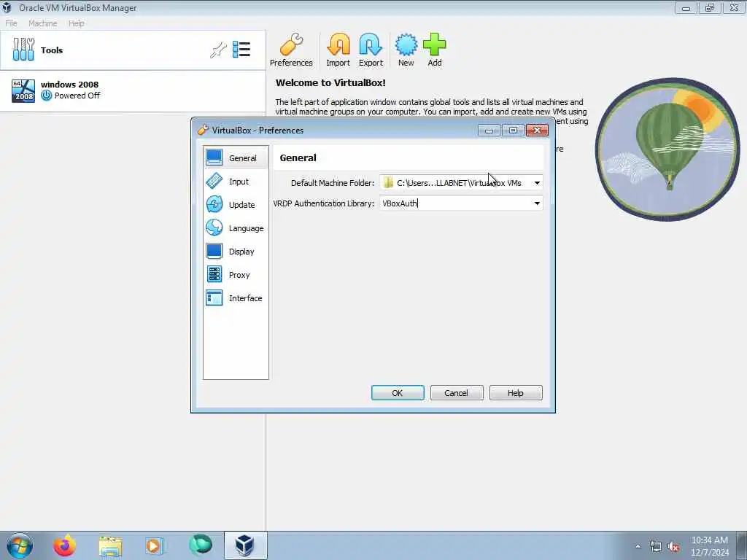Screen dimensions: 747x560
Task: Click into VBoxAuth text field
Action: pos(455,203)
